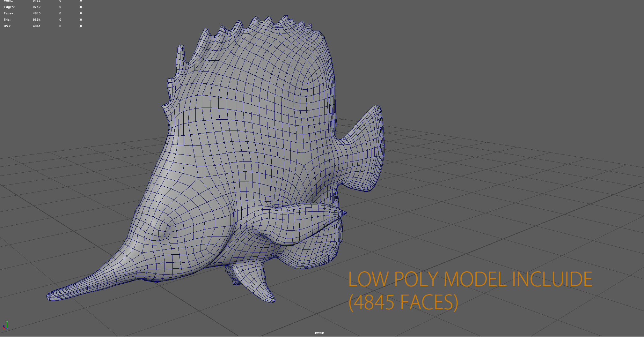Screen dimensions: 644x337
Task: Click the edge count value "9712"
Action: 37,7
